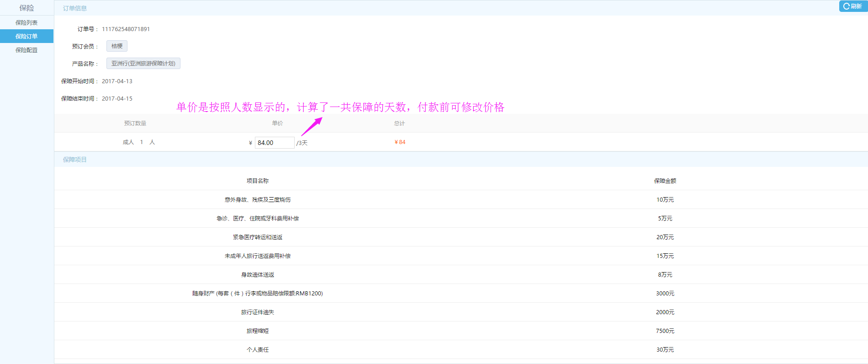Image resolution: width=868 pixels, height=364 pixels.
Task: Click the 保险 sidebar heading
Action: [26, 8]
